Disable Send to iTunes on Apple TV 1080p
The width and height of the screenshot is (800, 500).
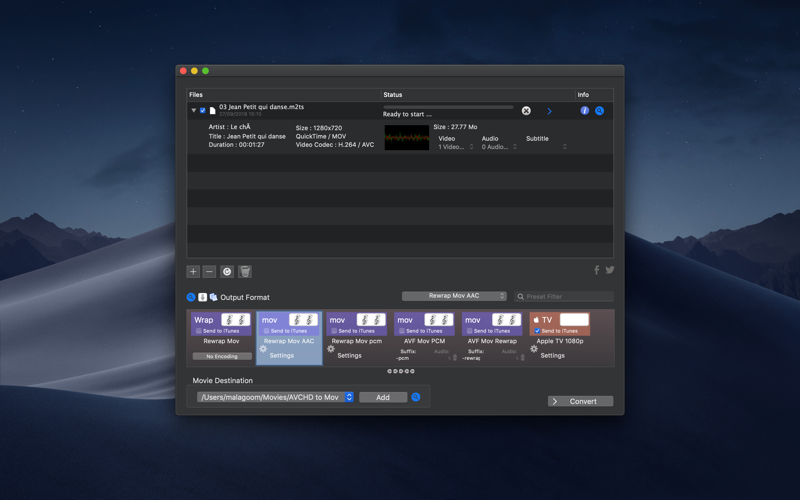click(x=537, y=331)
